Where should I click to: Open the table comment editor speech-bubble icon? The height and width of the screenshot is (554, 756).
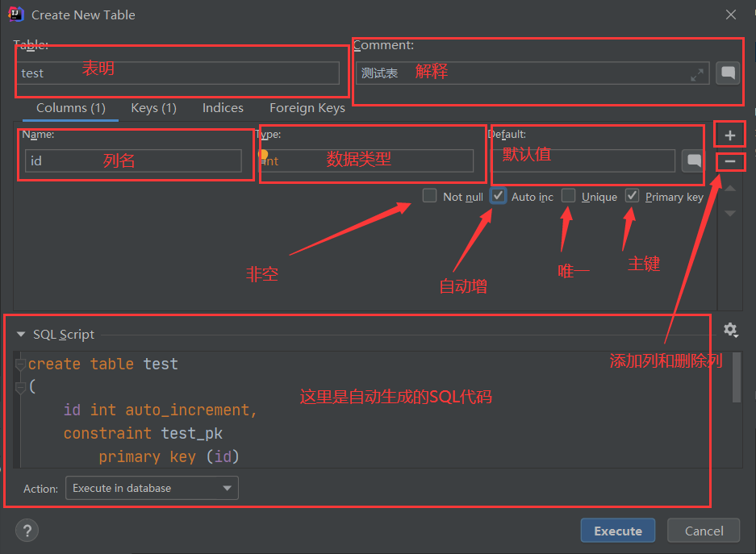coord(728,73)
